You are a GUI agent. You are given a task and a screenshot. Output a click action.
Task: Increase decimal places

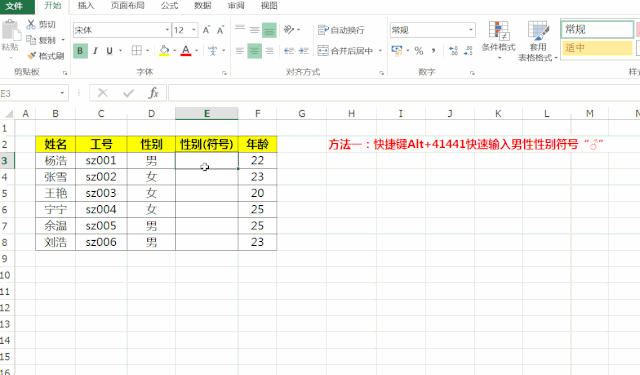(x=453, y=51)
